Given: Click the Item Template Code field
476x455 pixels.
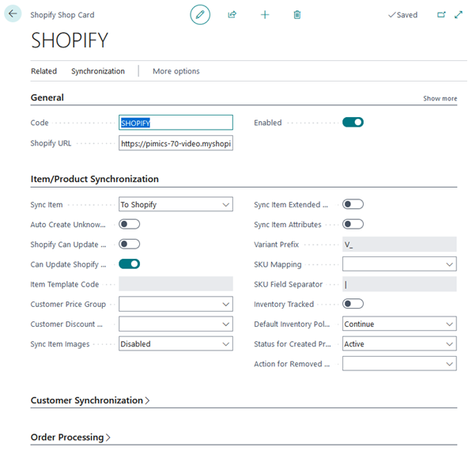Looking at the screenshot, I should [176, 284].
